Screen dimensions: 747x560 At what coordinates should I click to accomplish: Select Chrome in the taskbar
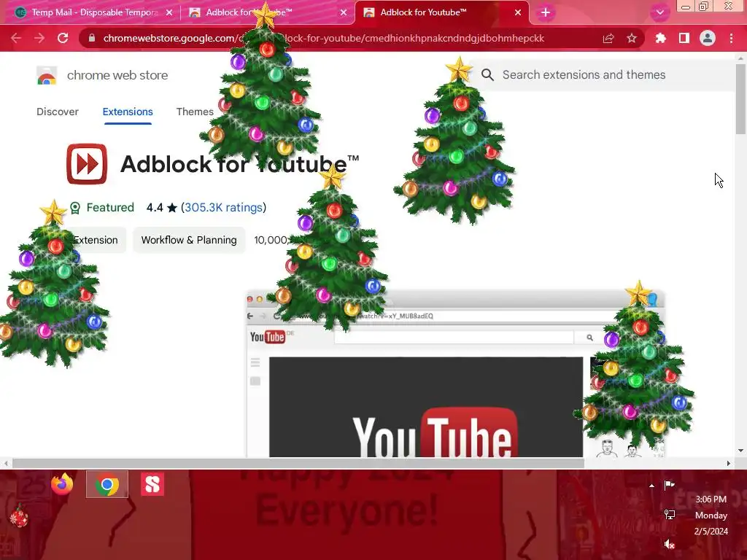(107, 484)
